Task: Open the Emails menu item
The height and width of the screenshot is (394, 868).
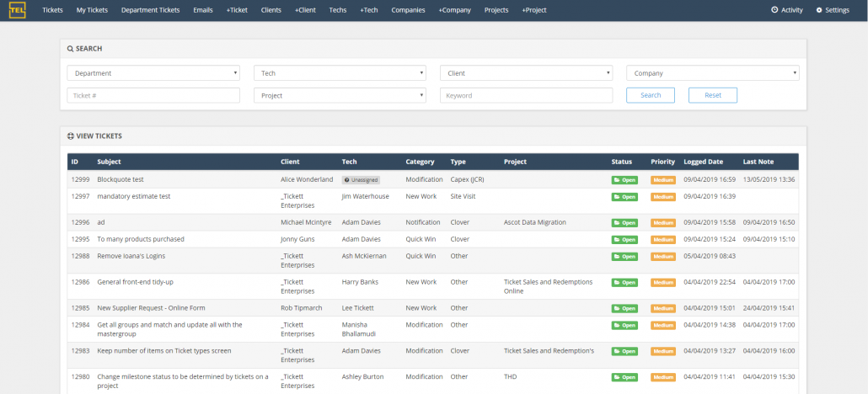Action: [x=203, y=10]
